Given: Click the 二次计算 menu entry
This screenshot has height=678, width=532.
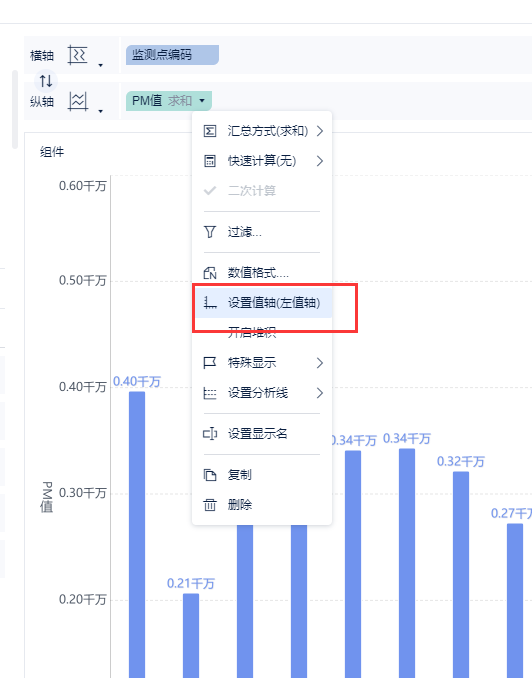Looking at the screenshot, I should (262, 191).
